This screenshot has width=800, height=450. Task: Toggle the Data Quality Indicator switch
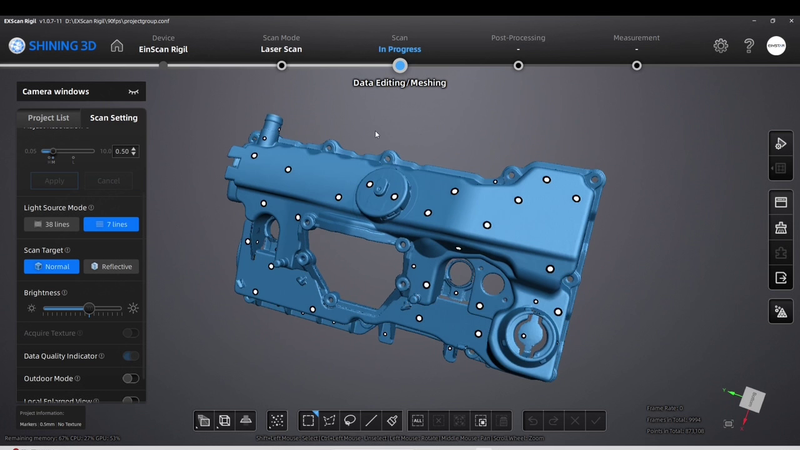point(131,356)
